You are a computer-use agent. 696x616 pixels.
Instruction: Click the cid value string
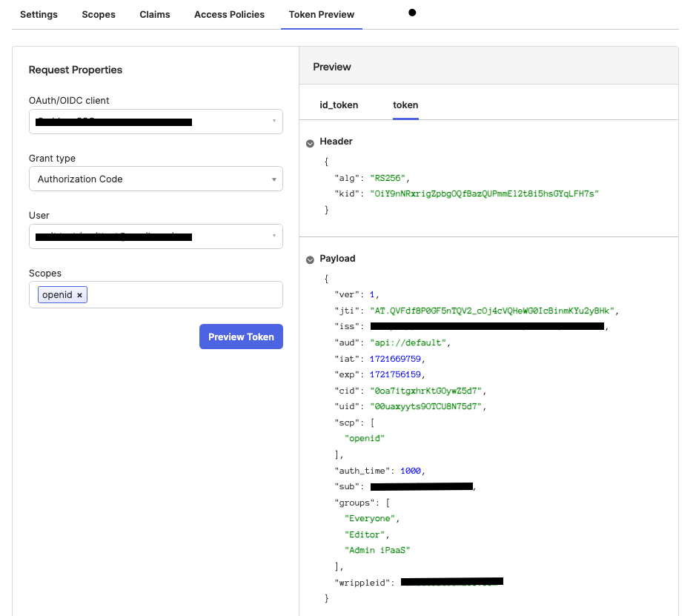[425, 391]
